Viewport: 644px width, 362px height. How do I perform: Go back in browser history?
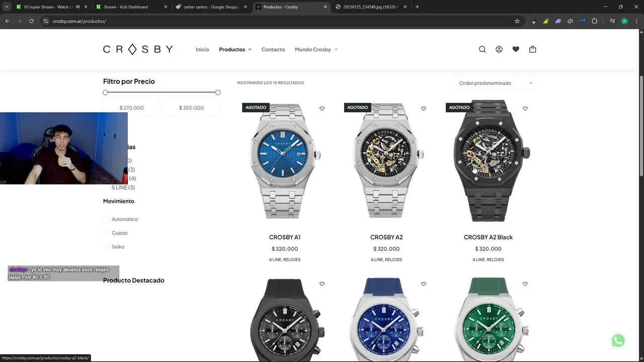pos(7,21)
